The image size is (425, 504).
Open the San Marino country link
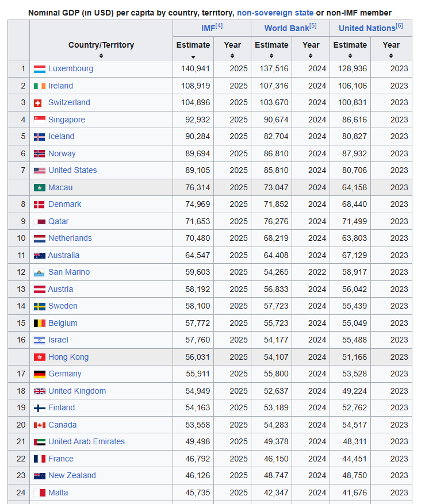[69, 272]
